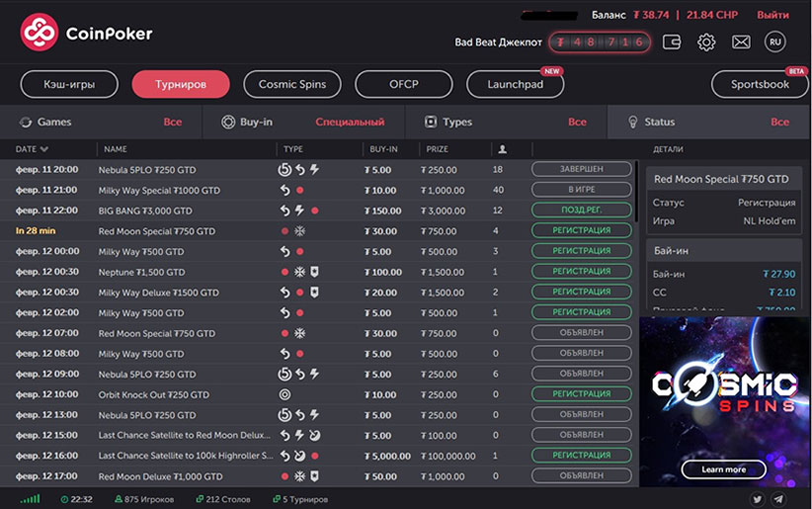Click shield icon in Neptune row

314,272
